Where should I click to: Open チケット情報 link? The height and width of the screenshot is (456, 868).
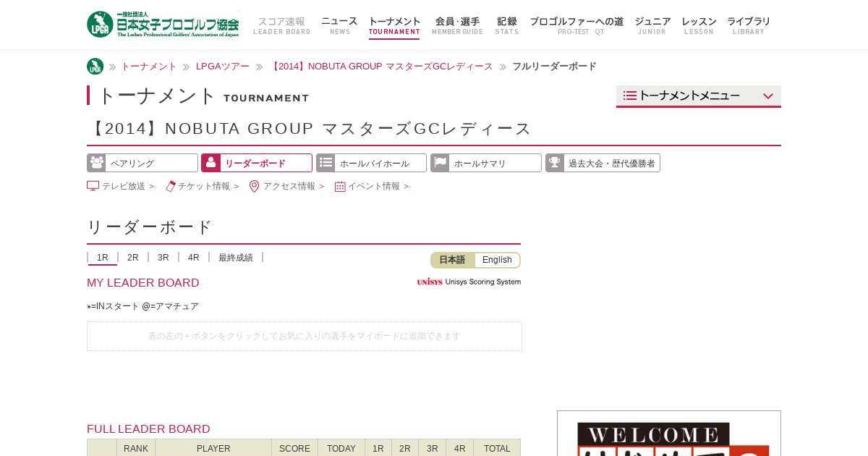pyautogui.click(x=203, y=186)
